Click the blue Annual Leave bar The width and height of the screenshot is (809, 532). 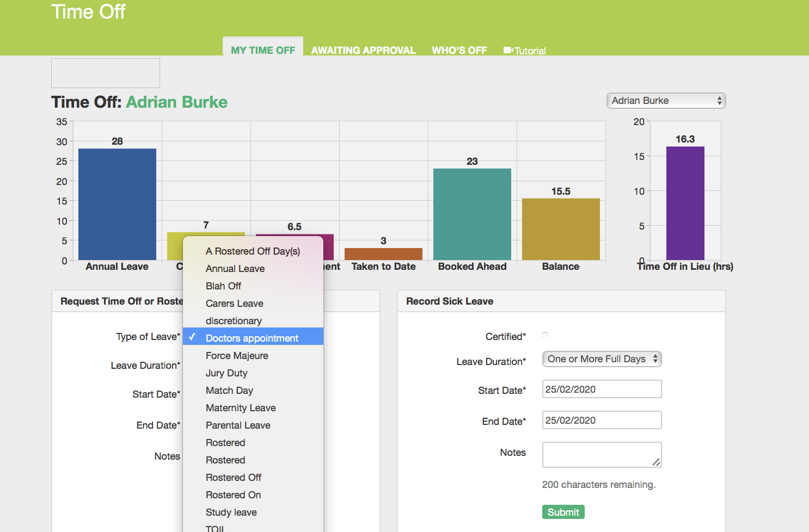click(x=117, y=204)
